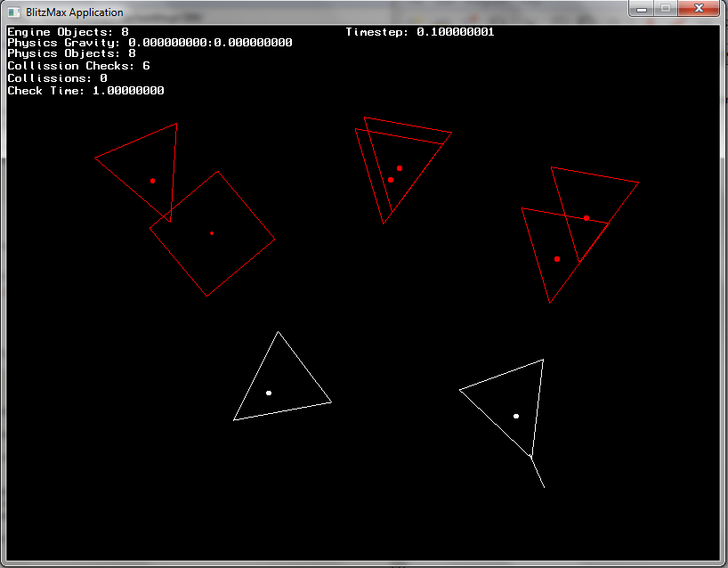Click the "Check Time: 1.00000000" text
The width and height of the screenshot is (728, 568).
[85, 91]
